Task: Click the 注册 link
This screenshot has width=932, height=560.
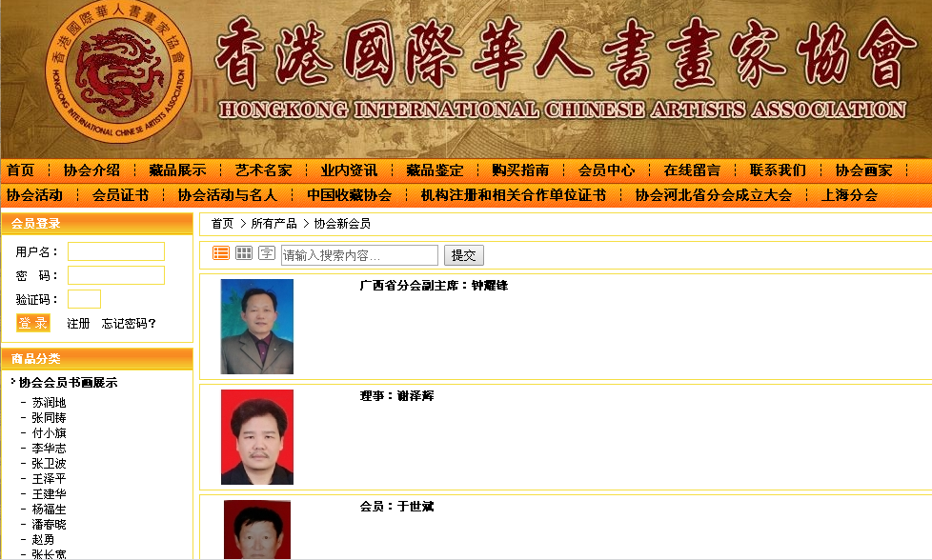Action: [x=78, y=324]
